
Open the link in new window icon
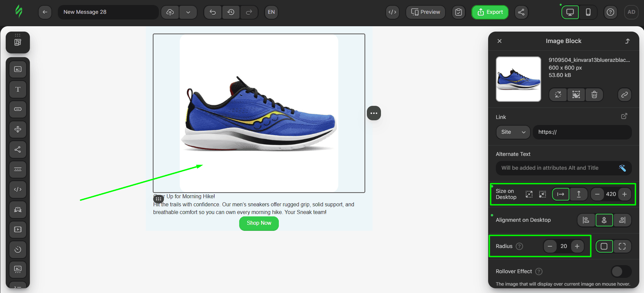[624, 116]
